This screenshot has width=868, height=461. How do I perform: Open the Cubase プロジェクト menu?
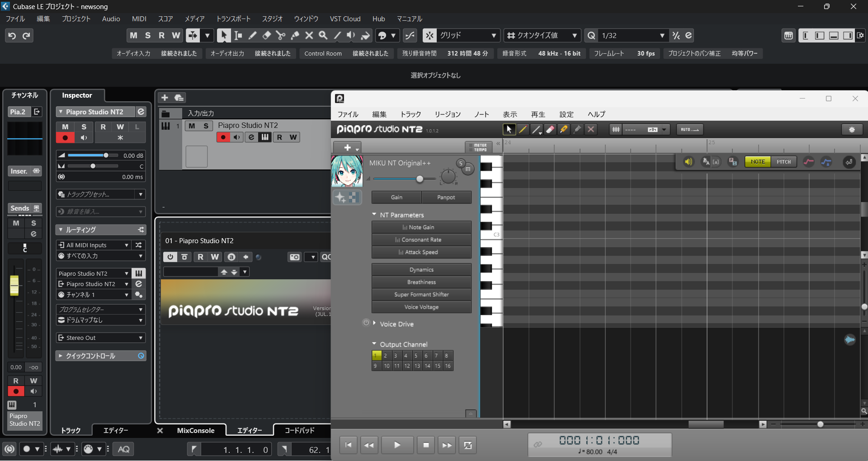pyautogui.click(x=76, y=19)
